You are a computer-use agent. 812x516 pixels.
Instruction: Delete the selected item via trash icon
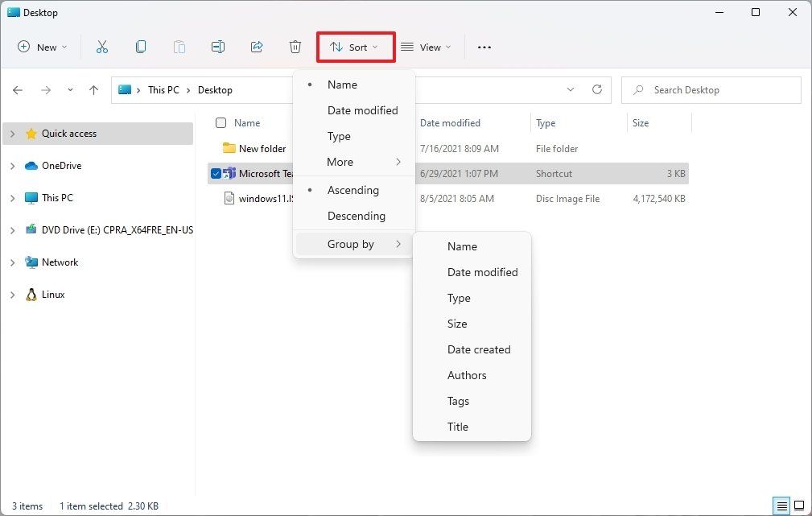click(295, 47)
